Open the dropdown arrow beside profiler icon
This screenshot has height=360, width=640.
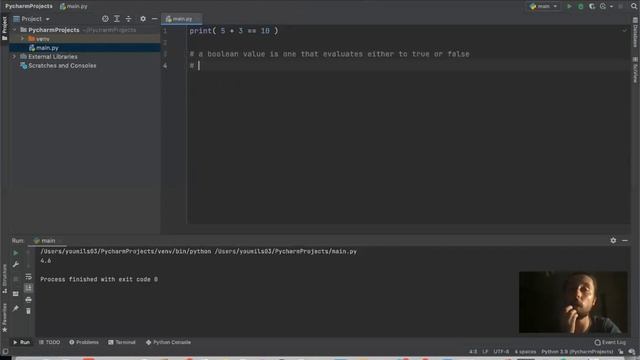click(611, 6)
